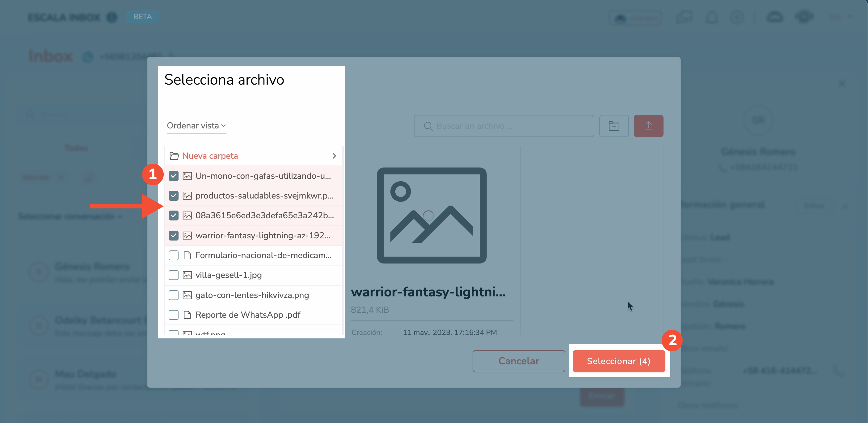Check the villa-gesell-1.jpg checkbox
Viewport: 868px width, 423px height.
(174, 275)
